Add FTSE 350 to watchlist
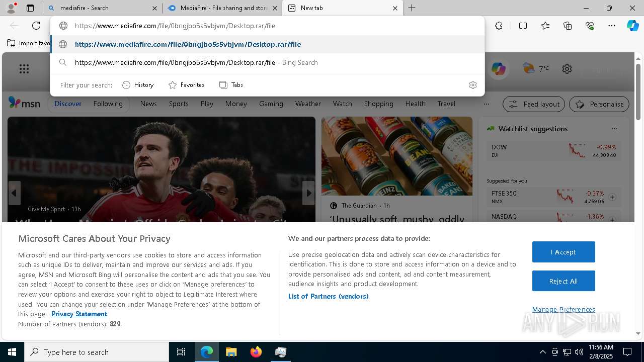644x362 pixels. (x=612, y=197)
